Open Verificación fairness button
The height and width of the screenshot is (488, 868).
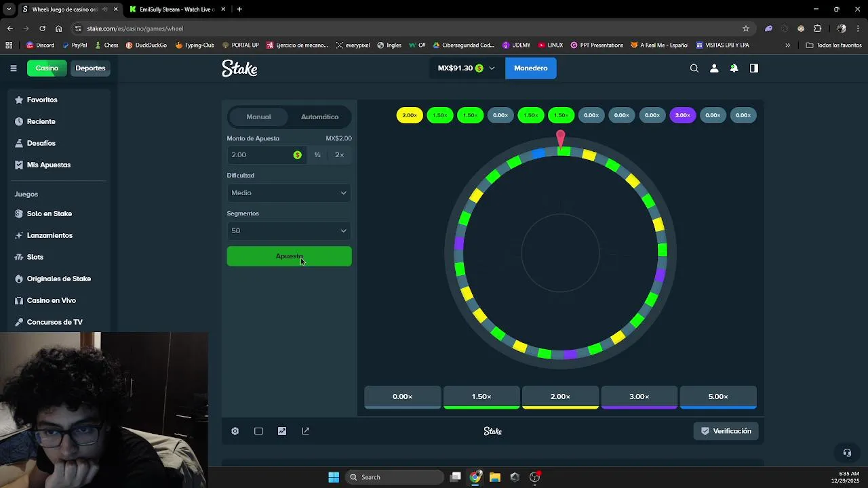(x=726, y=431)
